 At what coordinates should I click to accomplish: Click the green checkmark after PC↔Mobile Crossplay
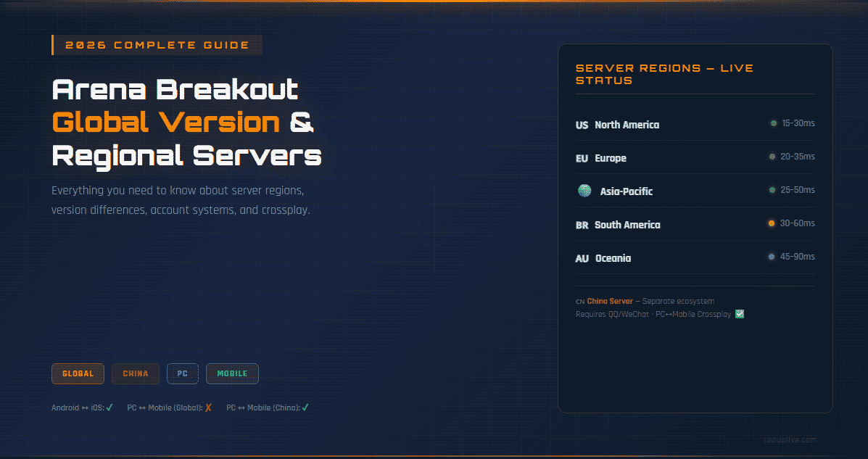[x=739, y=314]
